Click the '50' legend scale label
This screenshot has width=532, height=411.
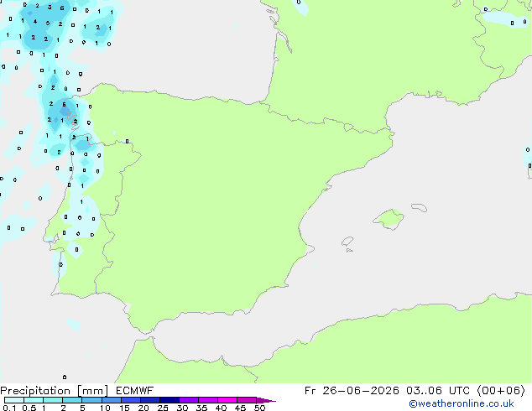[x=259, y=408]
